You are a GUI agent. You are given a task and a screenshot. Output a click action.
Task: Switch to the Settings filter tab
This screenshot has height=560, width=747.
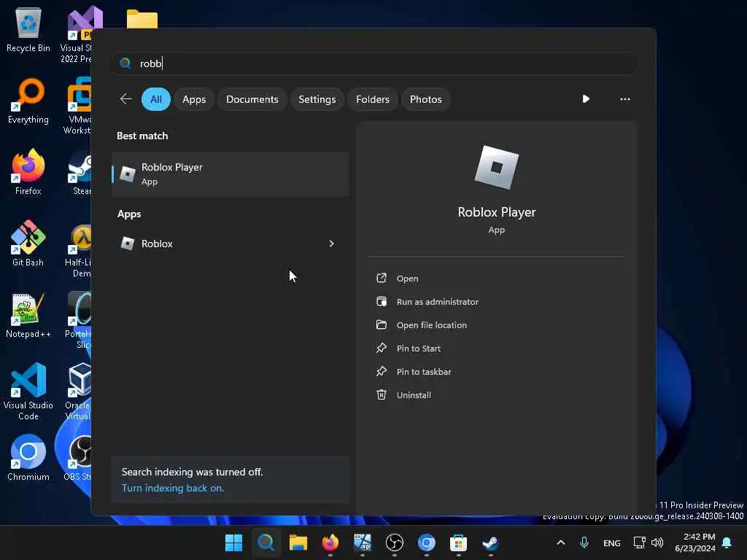point(317,99)
